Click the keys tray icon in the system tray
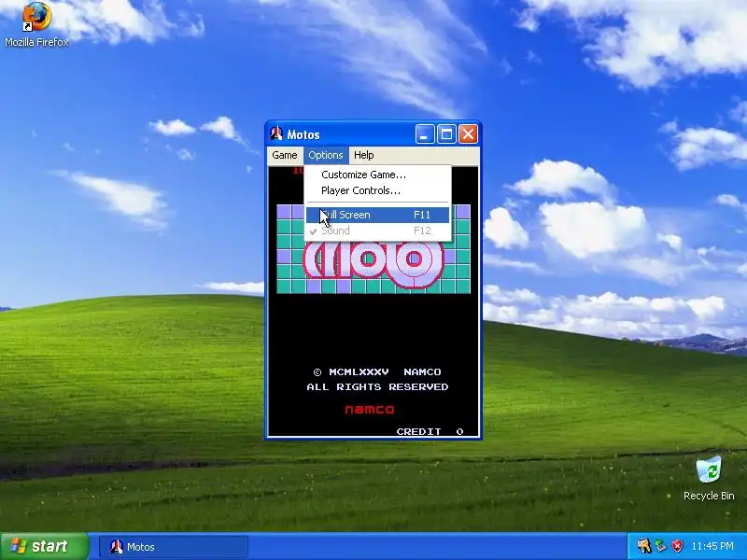The width and height of the screenshot is (747, 560). click(x=643, y=546)
